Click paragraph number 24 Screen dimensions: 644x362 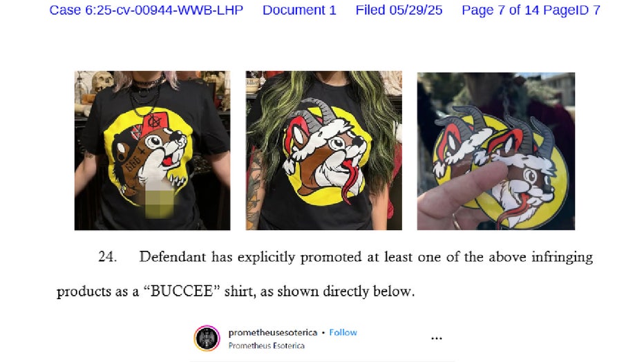tap(107, 257)
